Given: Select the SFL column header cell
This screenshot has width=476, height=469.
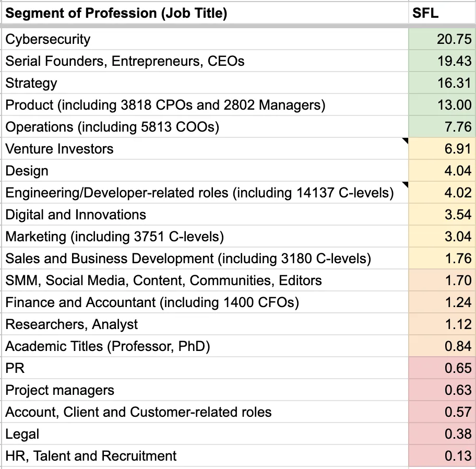Looking at the screenshot, I should (x=442, y=13).
